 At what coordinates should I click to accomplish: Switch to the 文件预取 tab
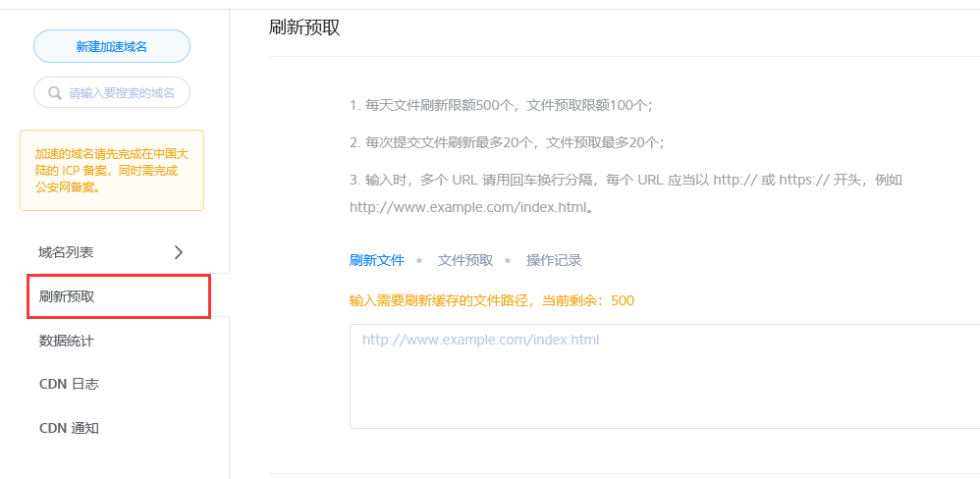click(x=465, y=260)
